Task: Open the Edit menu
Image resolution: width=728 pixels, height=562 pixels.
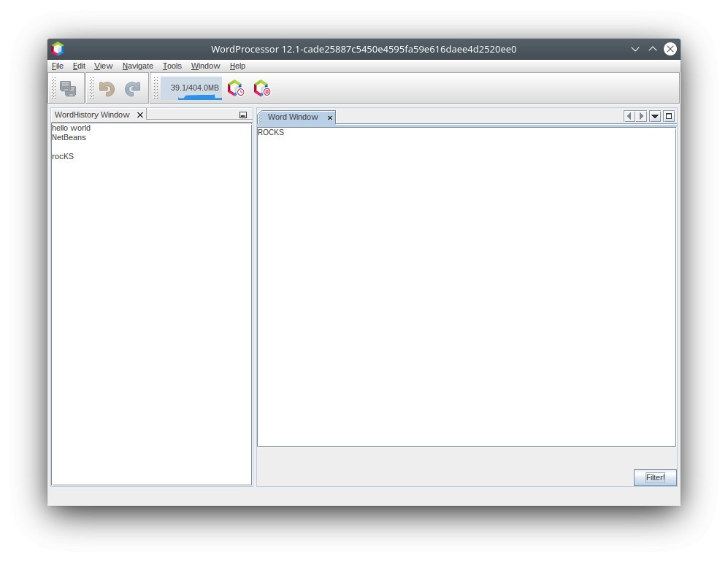Action: pyautogui.click(x=79, y=66)
